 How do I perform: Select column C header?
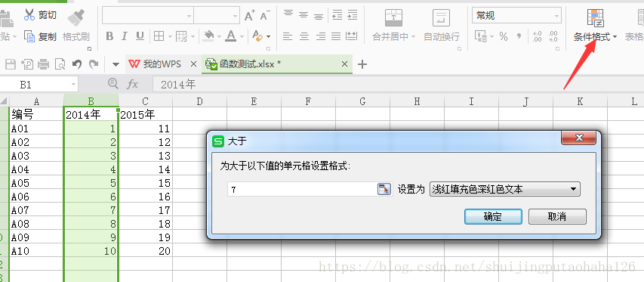(146, 101)
